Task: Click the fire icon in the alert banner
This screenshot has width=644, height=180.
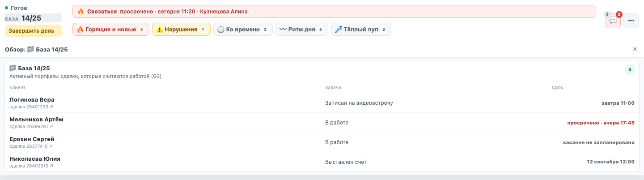Action: click(81, 11)
